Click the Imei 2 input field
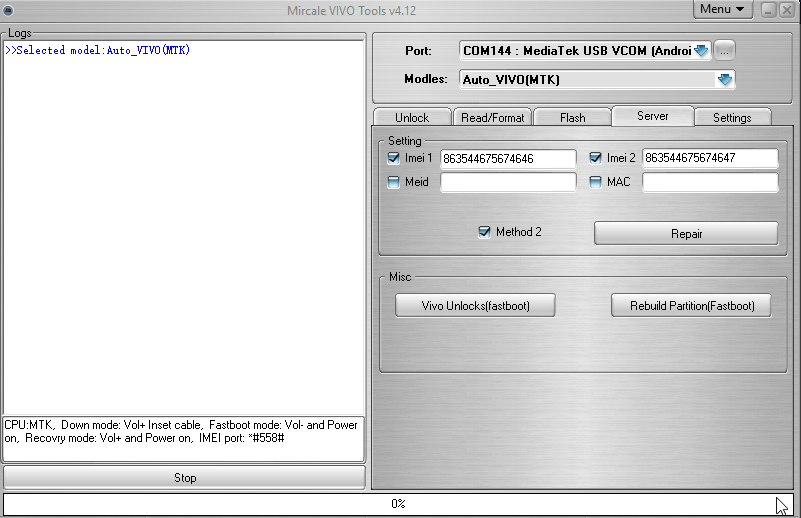This screenshot has height=518, width=801. (710, 158)
